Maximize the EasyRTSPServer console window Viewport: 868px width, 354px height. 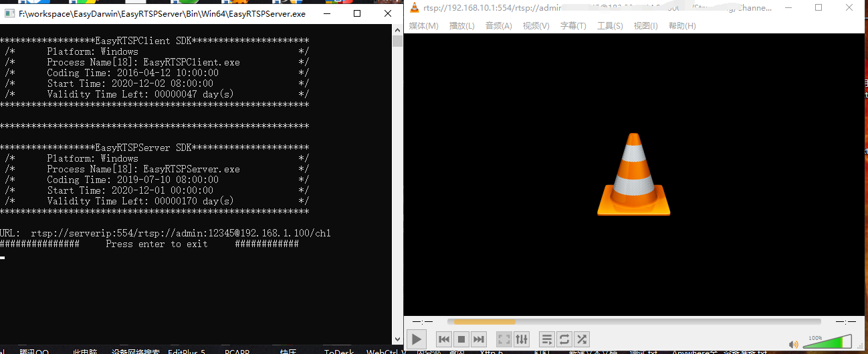point(357,13)
